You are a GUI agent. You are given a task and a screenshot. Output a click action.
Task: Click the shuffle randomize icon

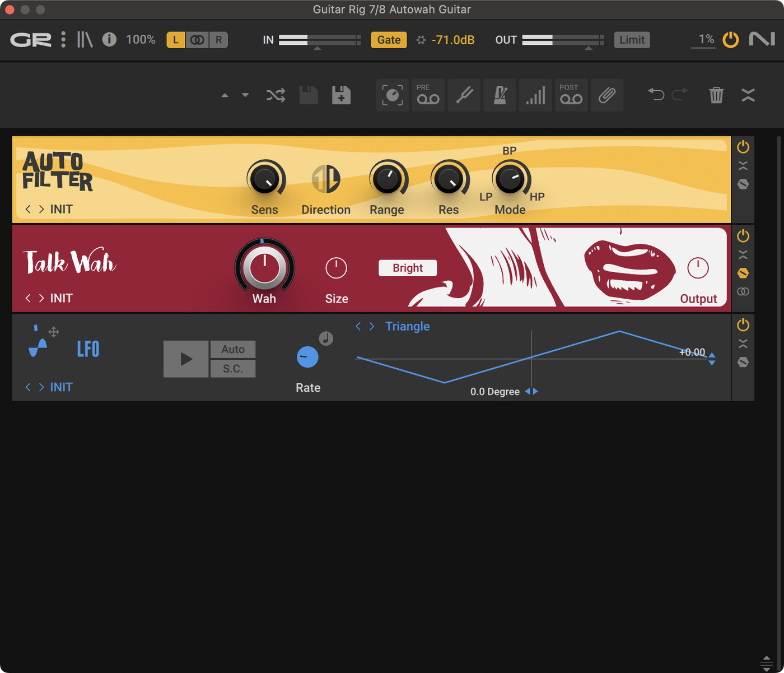[x=276, y=95]
